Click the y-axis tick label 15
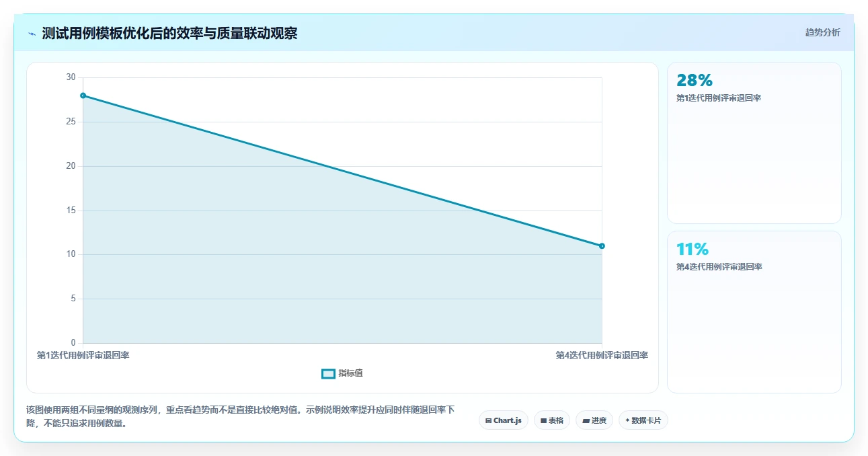868x456 pixels. pos(71,211)
